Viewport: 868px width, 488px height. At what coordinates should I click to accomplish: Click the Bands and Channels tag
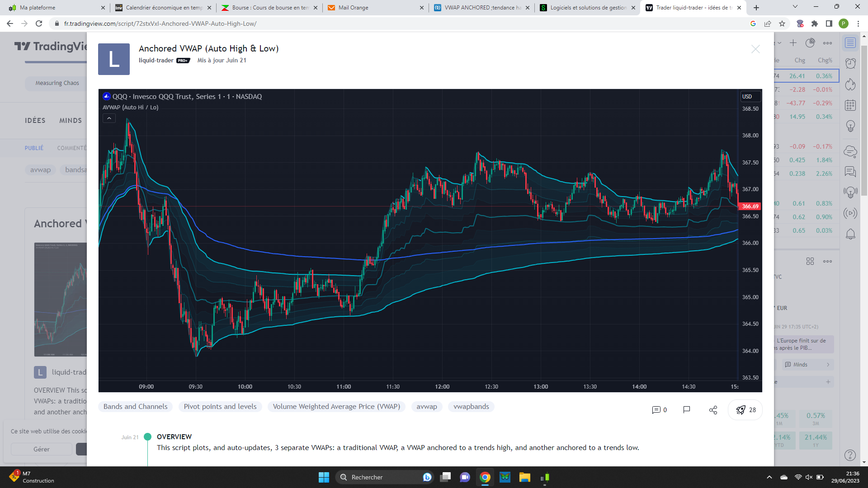135,407
